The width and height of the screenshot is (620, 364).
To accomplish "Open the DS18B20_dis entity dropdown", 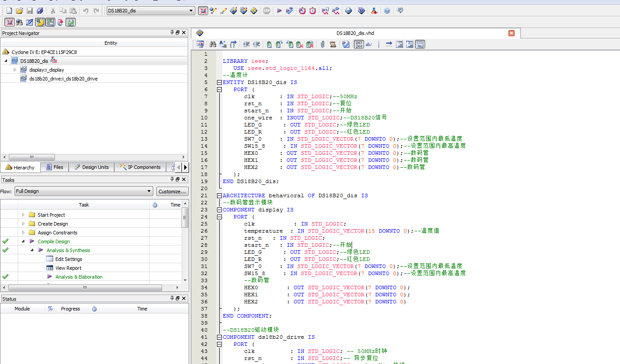I will point(191,11).
